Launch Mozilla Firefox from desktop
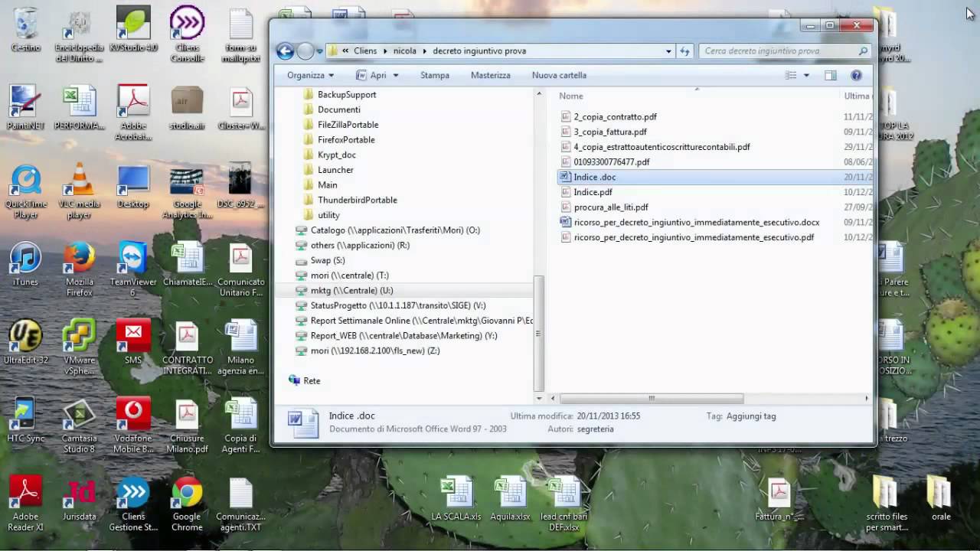 [x=79, y=269]
